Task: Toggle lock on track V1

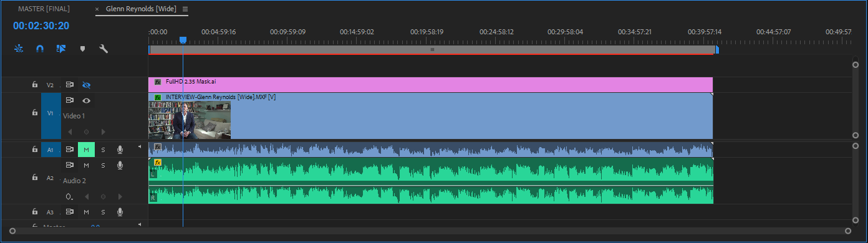Action: coord(35,113)
